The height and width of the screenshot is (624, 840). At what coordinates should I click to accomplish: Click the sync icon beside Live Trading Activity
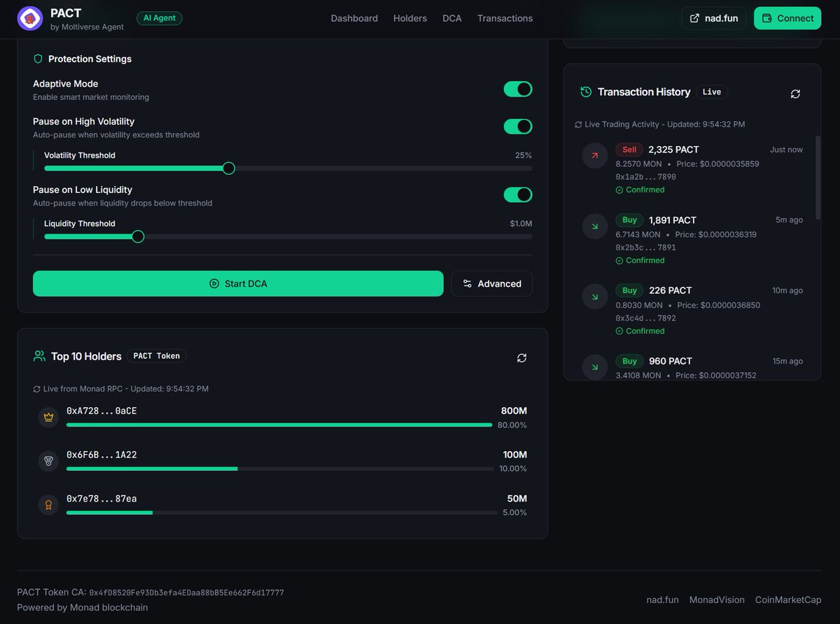578,125
